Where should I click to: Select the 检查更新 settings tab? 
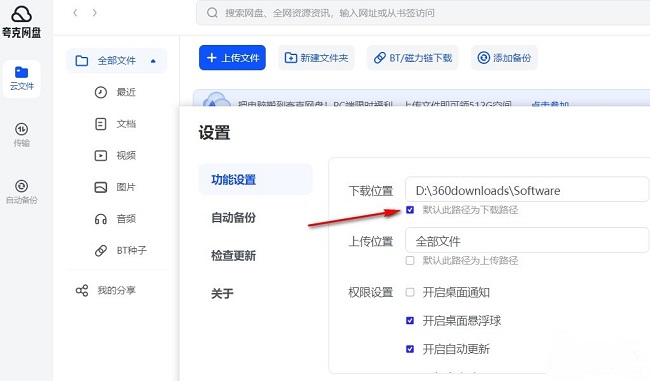click(x=233, y=255)
